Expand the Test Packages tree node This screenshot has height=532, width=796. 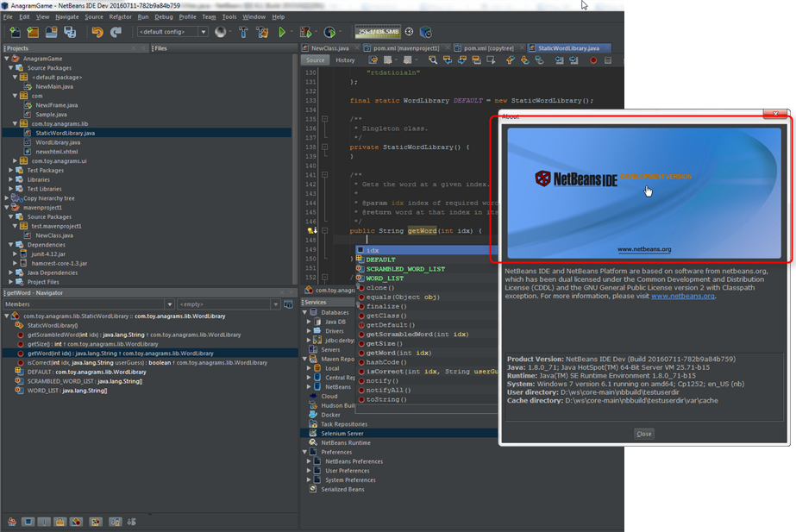[10, 171]
